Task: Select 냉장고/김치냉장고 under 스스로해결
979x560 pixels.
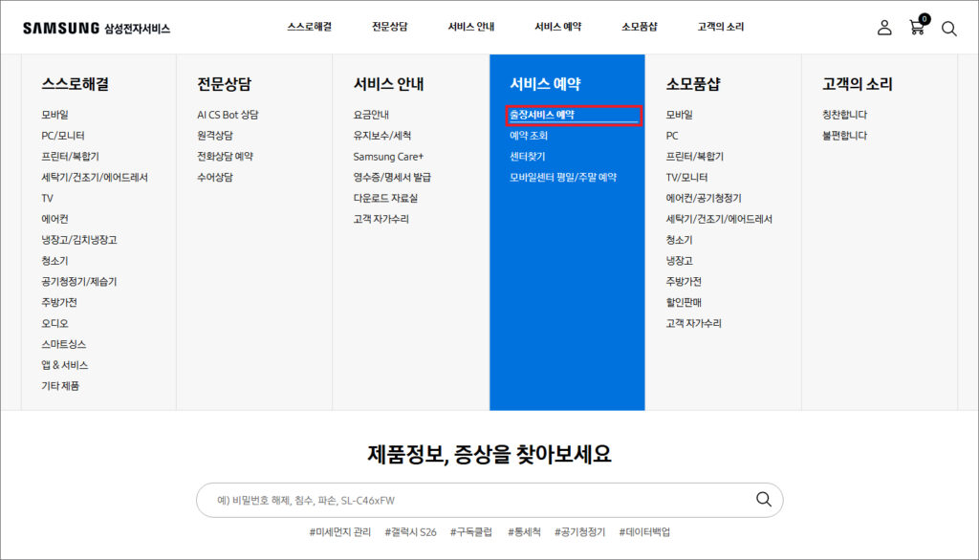Action: (78, 240)
